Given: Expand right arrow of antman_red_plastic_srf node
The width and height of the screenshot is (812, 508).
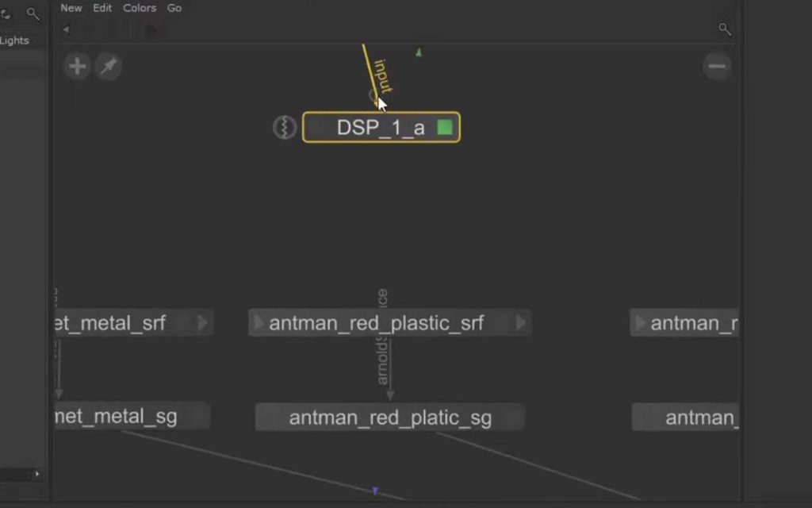Looking at the screenshot, I should pyautogui.click(x=521, y=323).
